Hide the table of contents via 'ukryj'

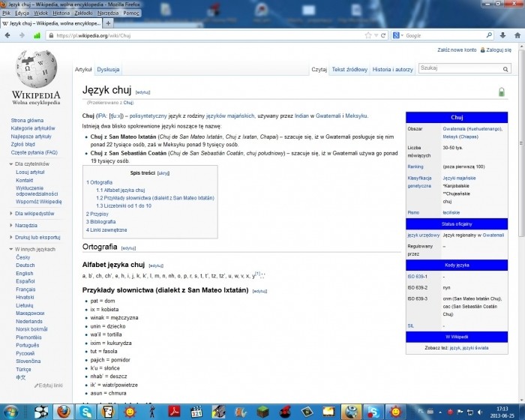[163, 172]
